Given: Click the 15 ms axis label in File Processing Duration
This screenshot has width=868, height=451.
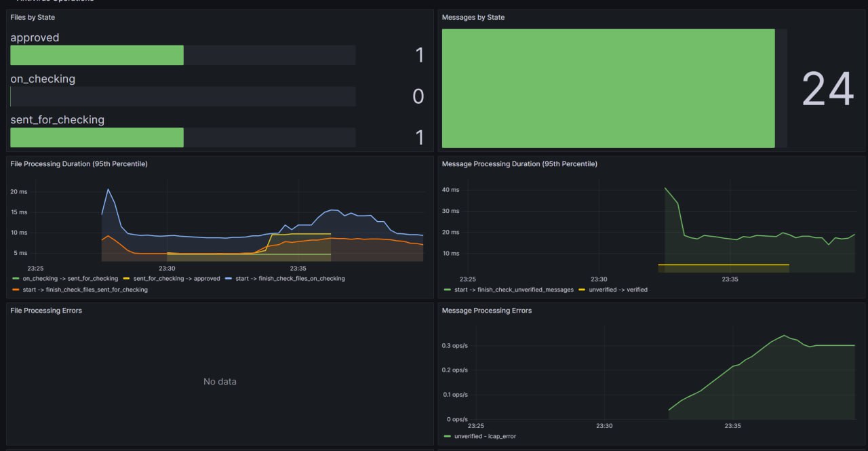Looking at the screenshot, I should coord(18,212).
